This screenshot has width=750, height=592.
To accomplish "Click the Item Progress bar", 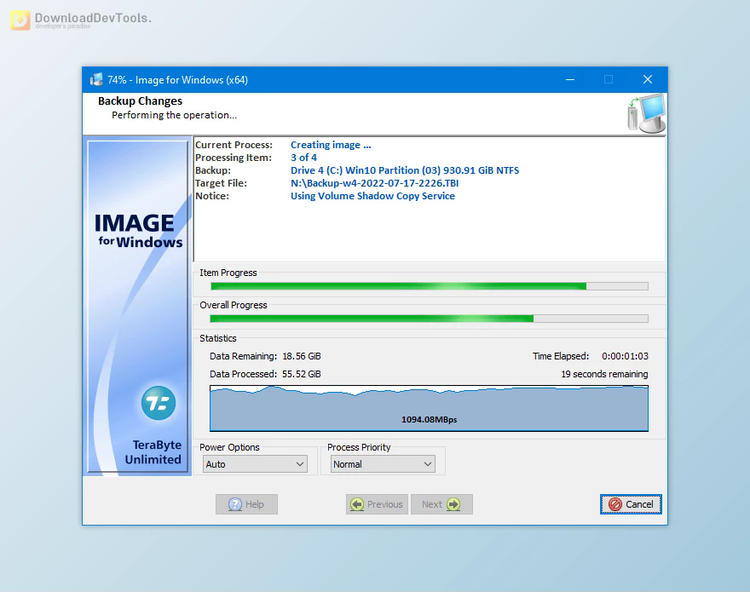I will (x=429, y=286).
